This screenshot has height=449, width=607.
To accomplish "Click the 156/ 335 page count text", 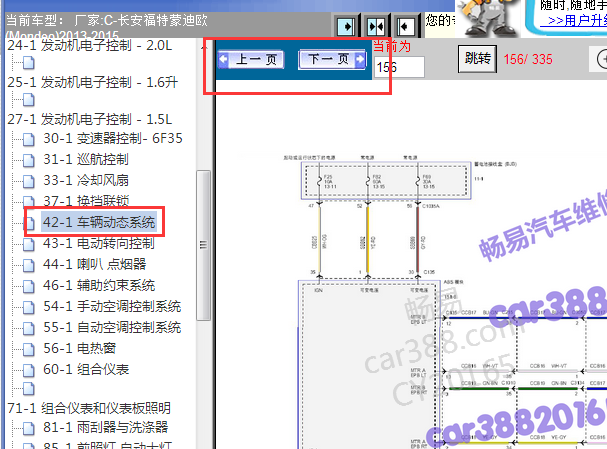I will [528, 59].
